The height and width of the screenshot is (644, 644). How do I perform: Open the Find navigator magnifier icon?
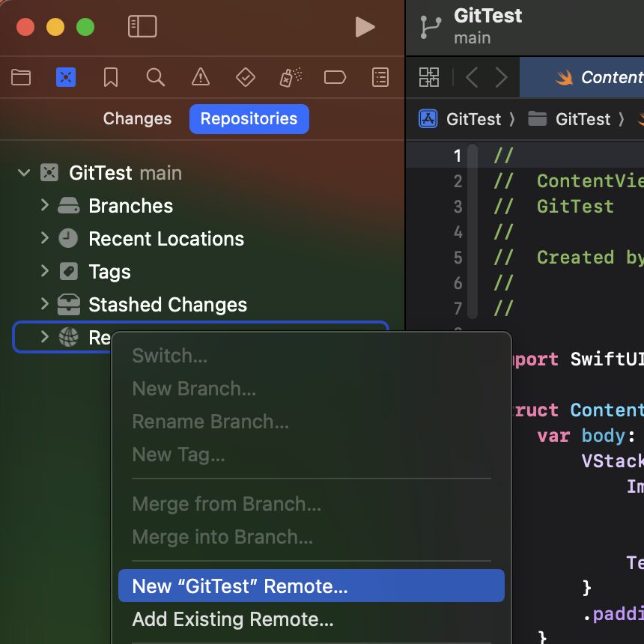[155, 77]
